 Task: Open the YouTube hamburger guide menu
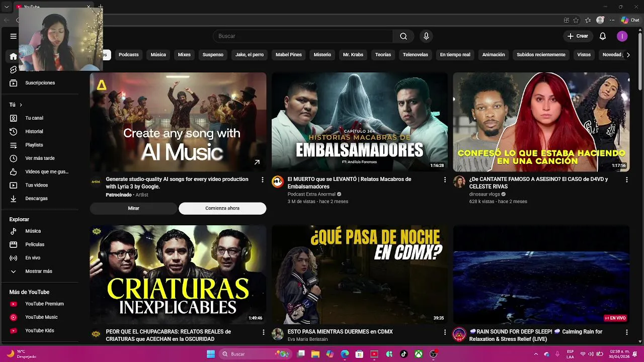(x=14, y=36)
